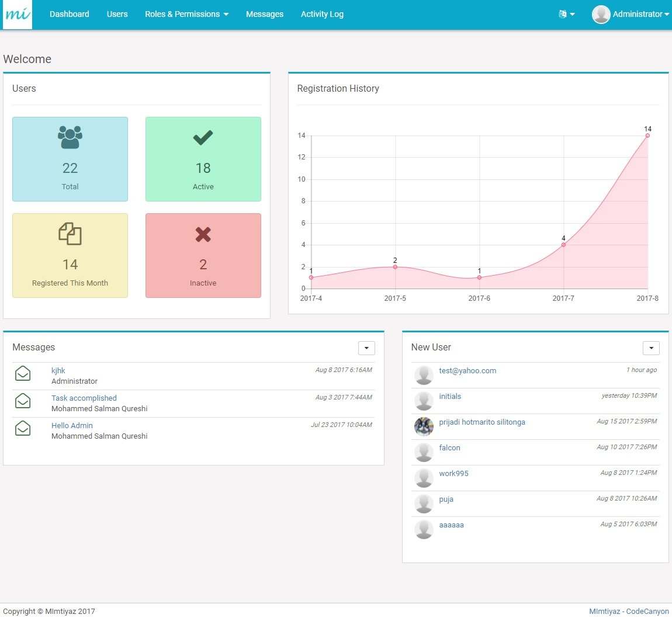672x632 pixels.
Task: Expand the Roles & Permissions dropdown menu
Action: coord(186,14)
